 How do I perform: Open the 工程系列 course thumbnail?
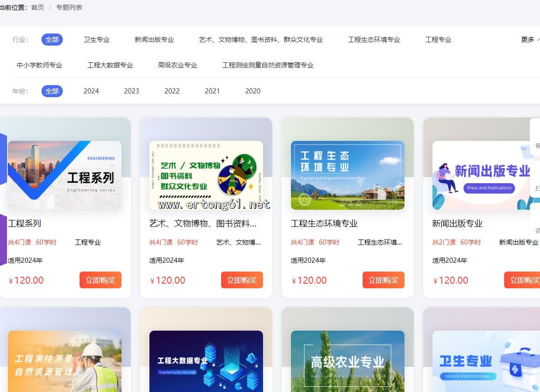[x=65, y=175]
